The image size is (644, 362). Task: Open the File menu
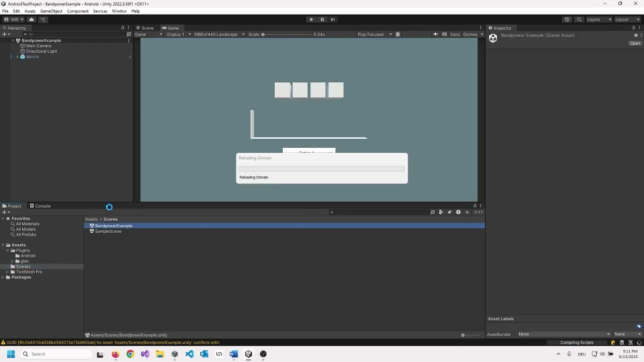tap(5, 11)
